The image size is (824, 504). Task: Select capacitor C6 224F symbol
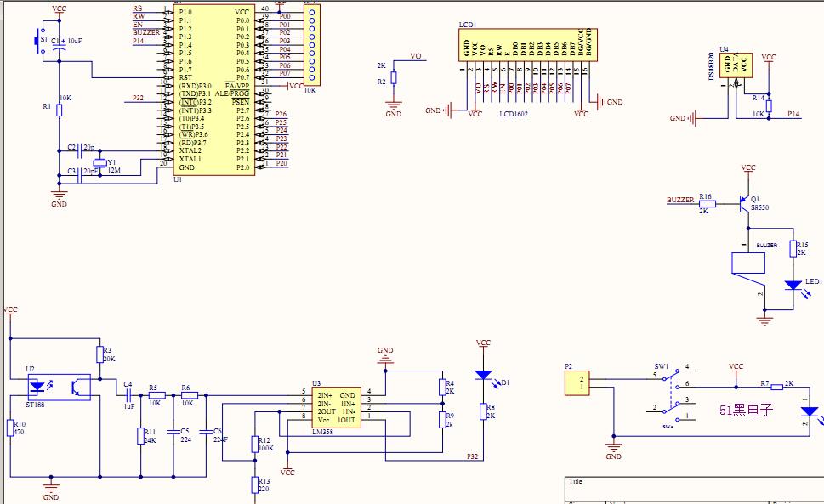(x=206, y=432)
